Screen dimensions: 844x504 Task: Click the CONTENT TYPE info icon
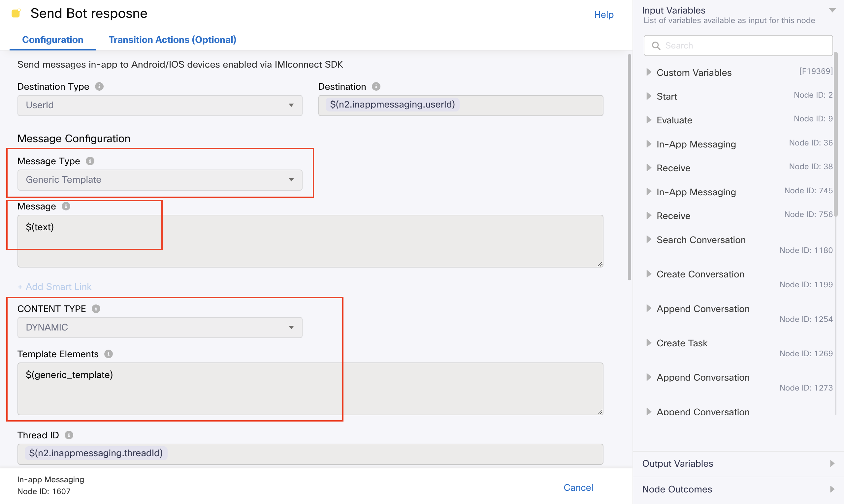(96, 309)
